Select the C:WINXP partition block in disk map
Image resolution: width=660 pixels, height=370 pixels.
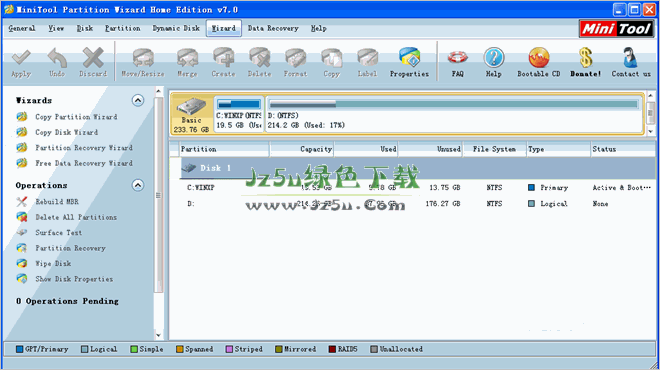point(239,114)
